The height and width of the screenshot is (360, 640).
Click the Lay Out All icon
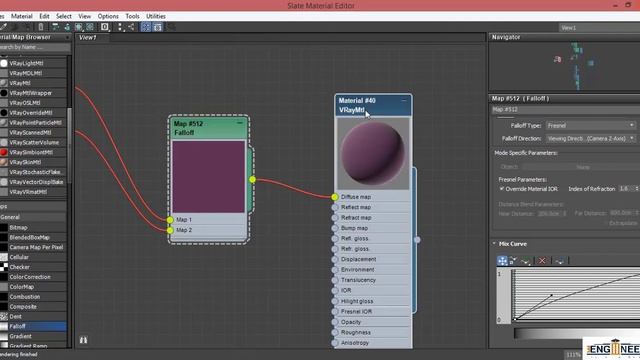pos(120,27)
